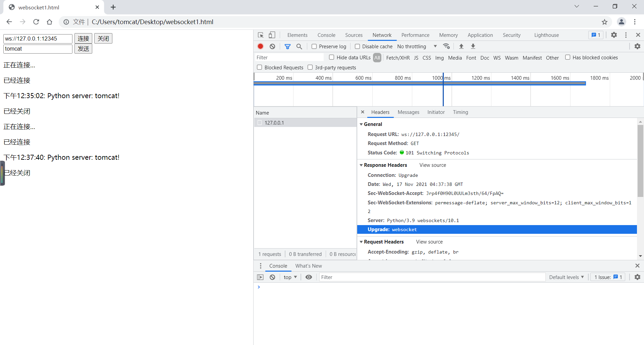Close the console drawer
This screenshot has width=644, height=345.
pos(637,266)
